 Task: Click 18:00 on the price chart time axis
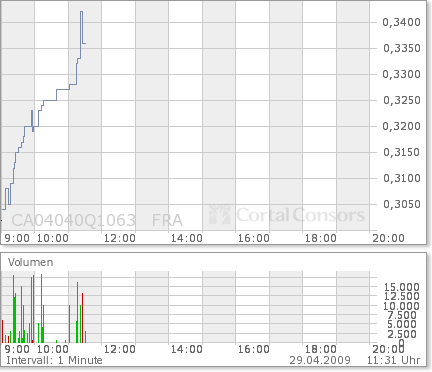[x=321, y=238]
